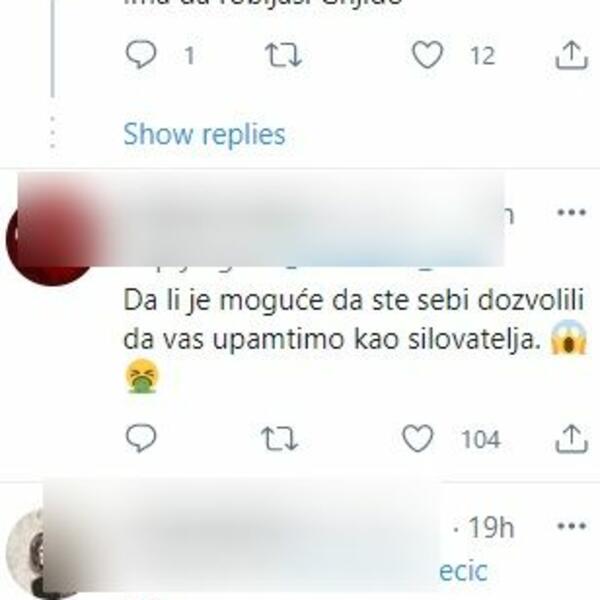600x600 pixels.
Task: Open the 19h timestamp link
Action: pyautogui.click(x=491, y=527)
